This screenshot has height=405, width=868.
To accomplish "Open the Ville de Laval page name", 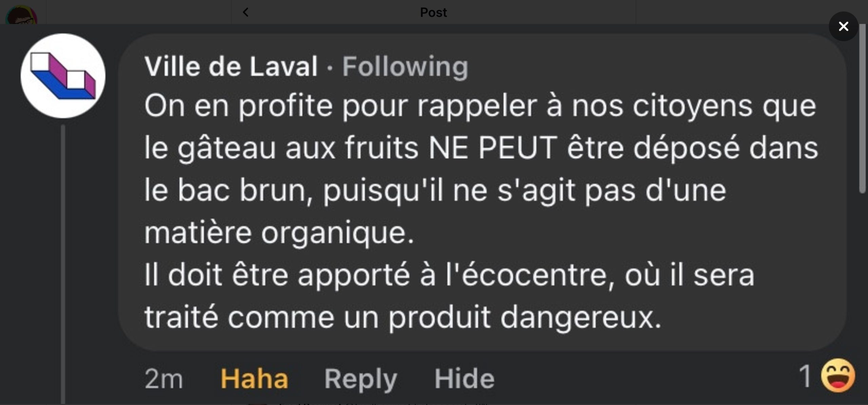I will [x=231, y=66].
